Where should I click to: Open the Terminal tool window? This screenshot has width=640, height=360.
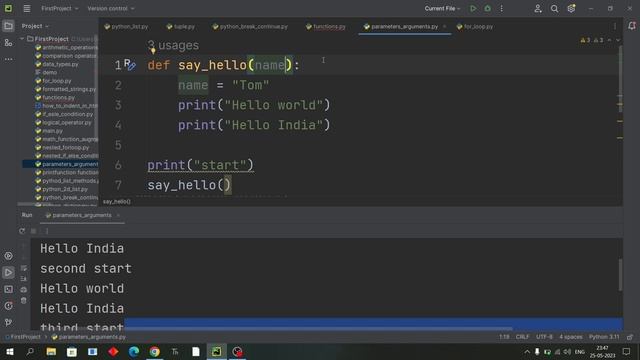click(x=8, y=289)
